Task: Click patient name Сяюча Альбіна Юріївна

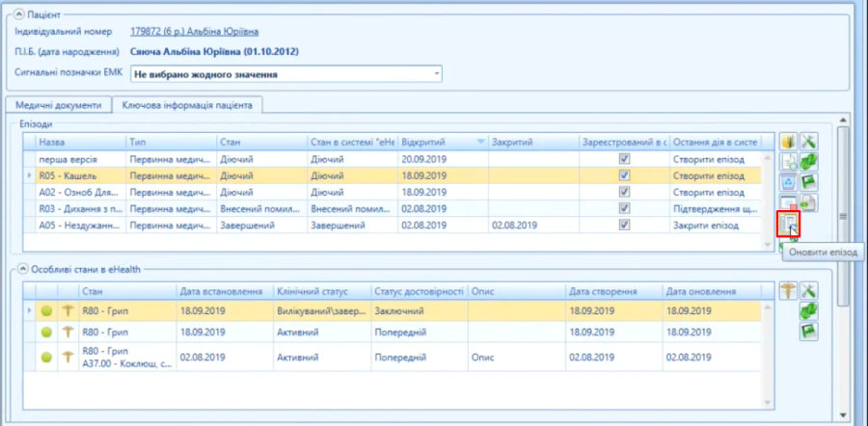Action: (x=215, y=53)
